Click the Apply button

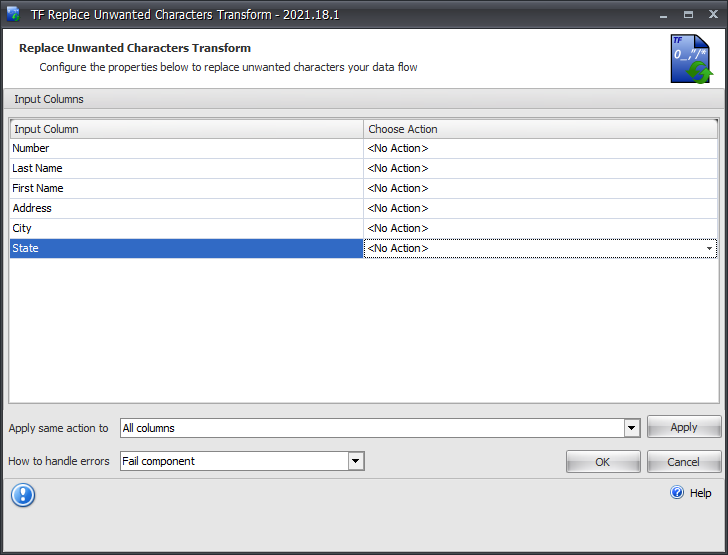[684, 427]
